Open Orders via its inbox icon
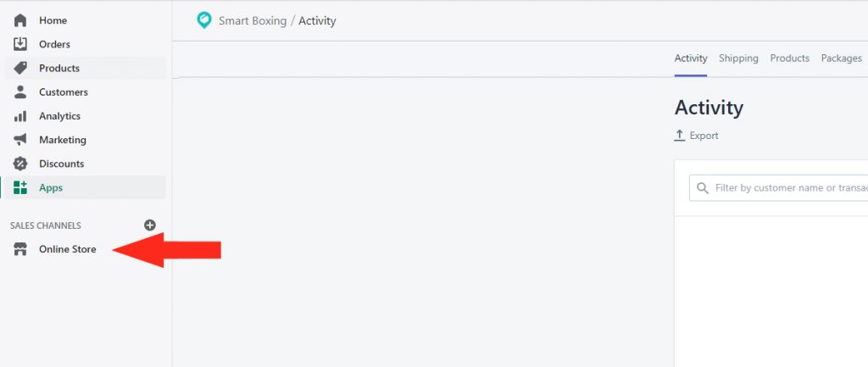The image size is (868, 367). coord(20,44)
